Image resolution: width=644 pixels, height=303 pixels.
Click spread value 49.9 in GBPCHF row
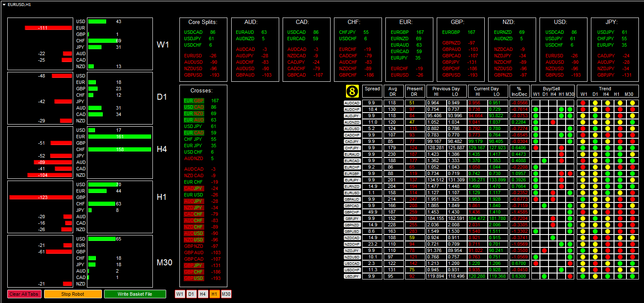tap(372, 212)
